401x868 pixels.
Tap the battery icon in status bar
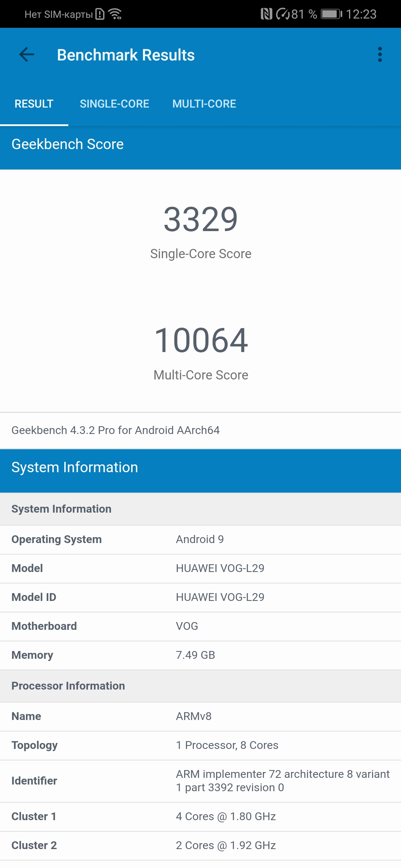[331, 14]
